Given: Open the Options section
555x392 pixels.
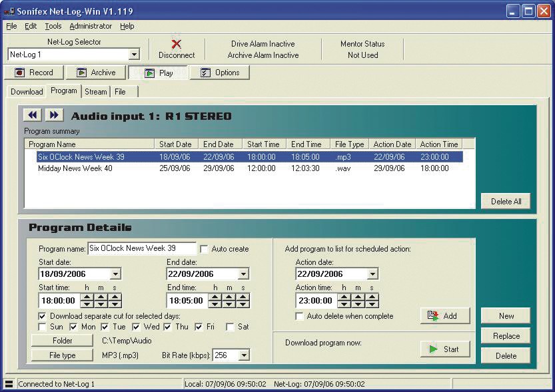Looking at the screenshot, I should [x=220, y=73].
